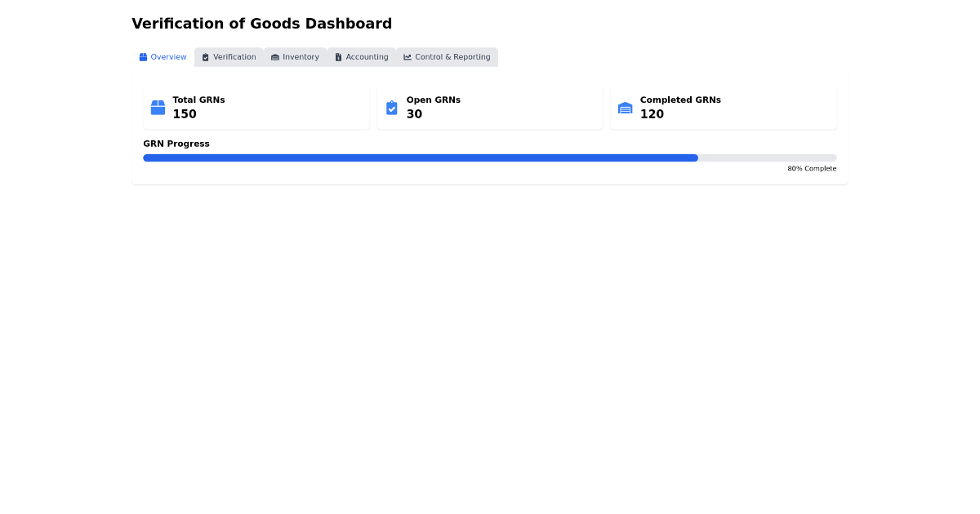980x514 pixels.
Task: Click the Open GRNs count 30
Action: [414, 114]
